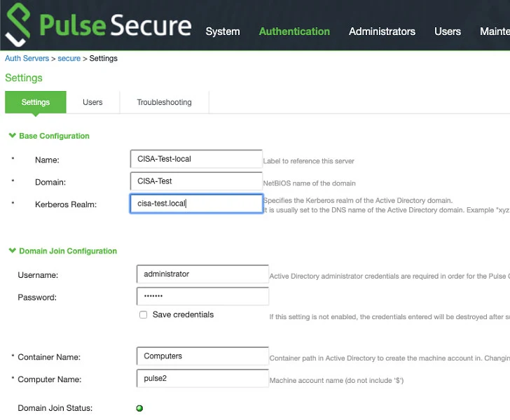Click the green Domain Join Status indicator
This screenshot has width=510, height=420.
coord(139,408)
